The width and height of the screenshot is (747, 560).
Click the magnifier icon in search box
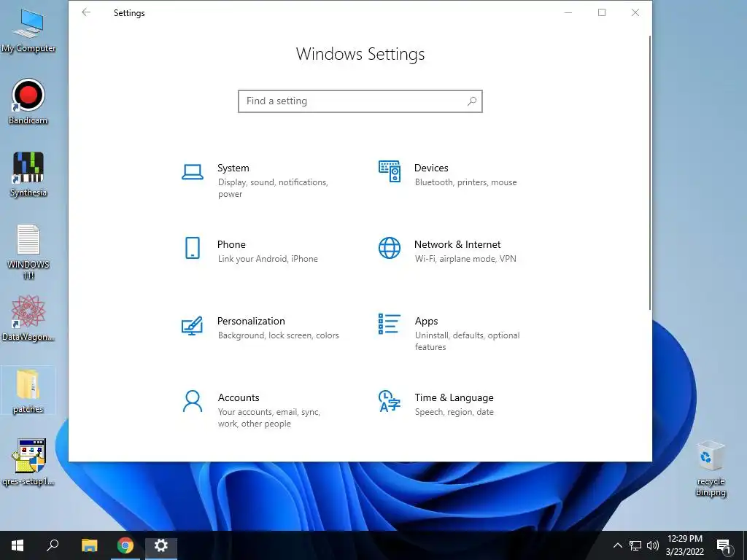pos(472,101)
